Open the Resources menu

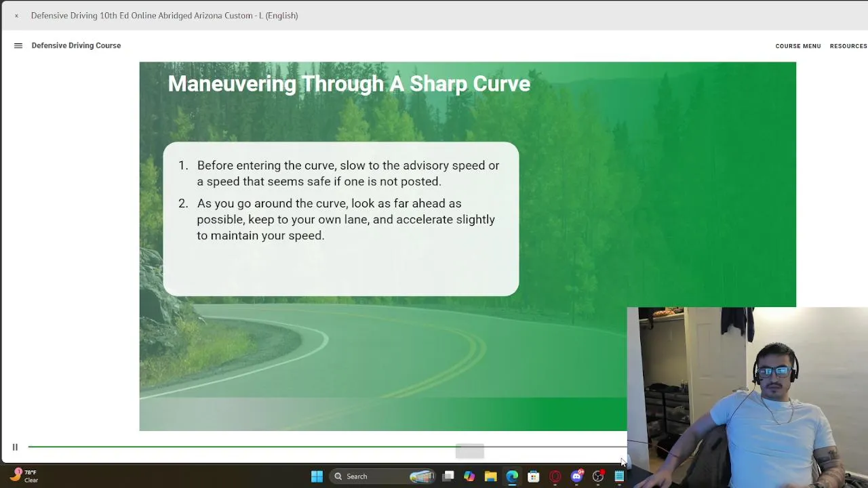pos(848,46)
